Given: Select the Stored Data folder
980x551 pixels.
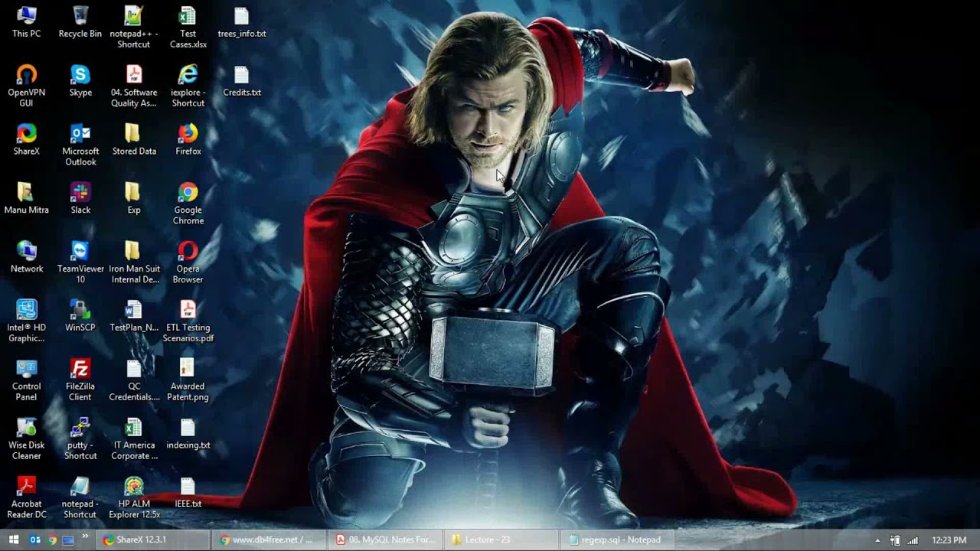Looking at the screenshot, I should tap(134, 139).
